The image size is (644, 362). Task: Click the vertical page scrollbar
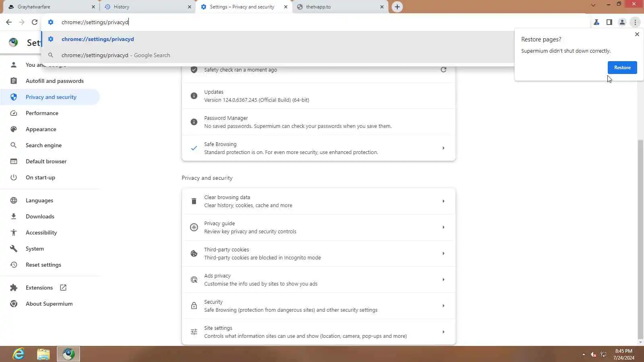tap(640, 239)
